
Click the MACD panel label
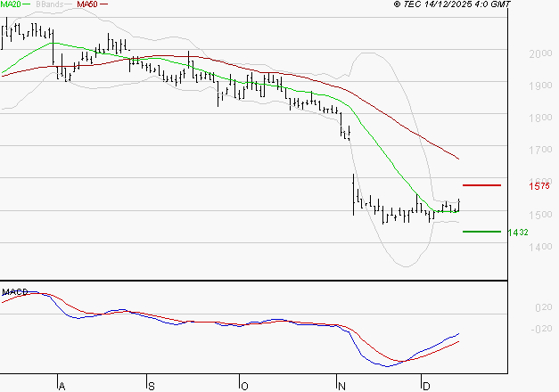15,292
